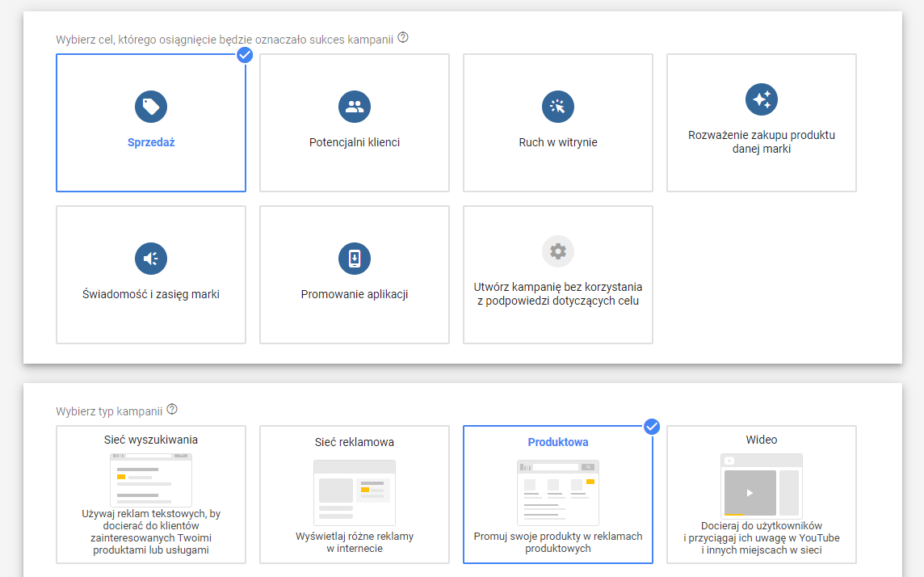924x577 pixels.
Task: Toggle the blue checkmark on Sprzedaż card
Action: pos(245,55)
